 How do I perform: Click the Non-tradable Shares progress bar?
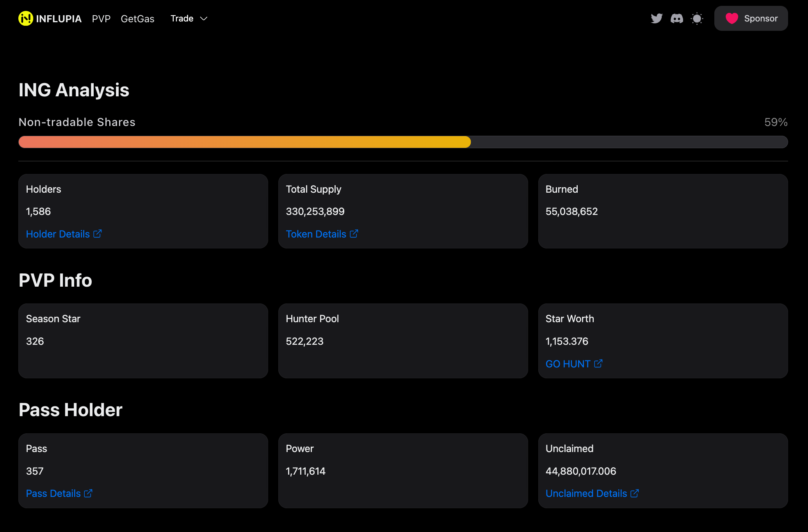pos(403,142)
